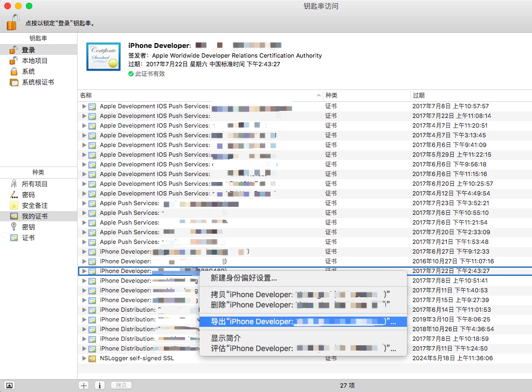Click certificate icon of row expiring 2019年3月10日 下午8:06:25

click(92, 320)
